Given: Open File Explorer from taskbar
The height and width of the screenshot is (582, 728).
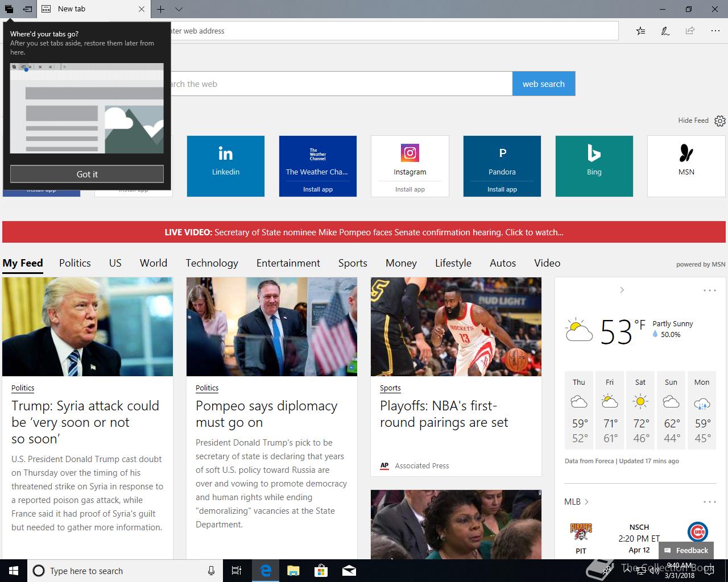Looking at the screenshot, I should 293,571.
